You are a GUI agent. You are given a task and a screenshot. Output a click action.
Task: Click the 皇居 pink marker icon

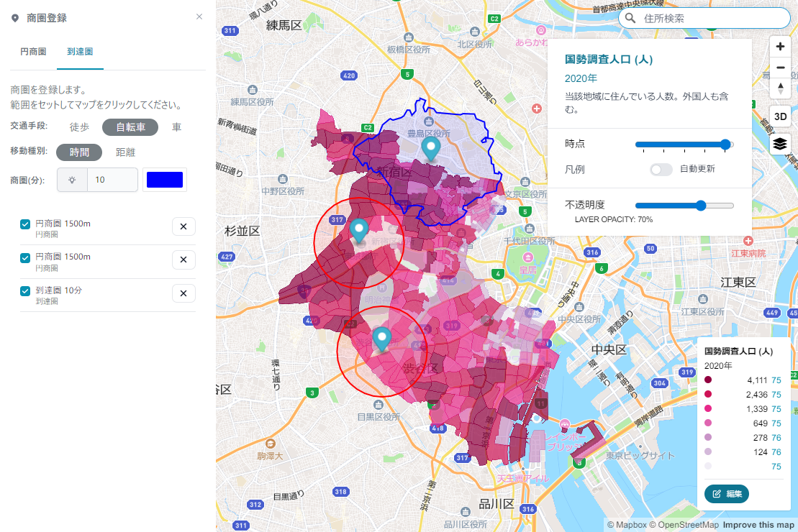527,258
